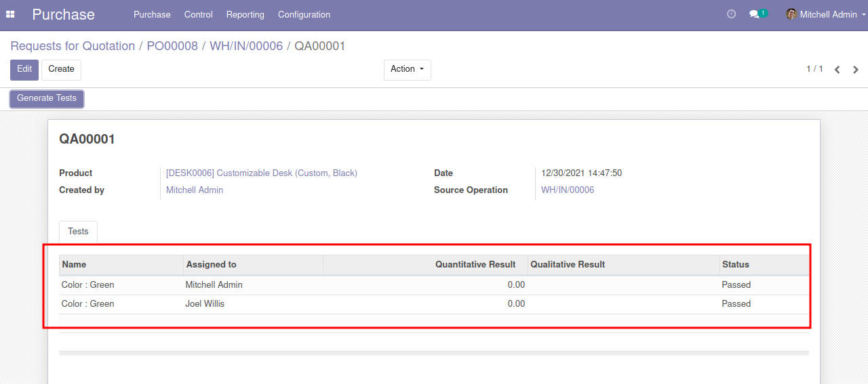Sort by Name column header
Image resolution: width=868 pixels, height=384 pixels.
coord(121,265)
